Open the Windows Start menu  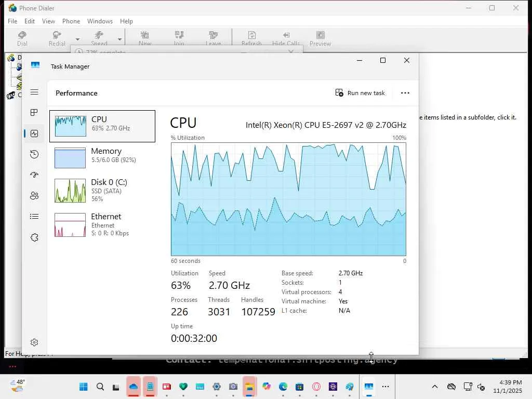pyautogui.click(x=84, y=387)
